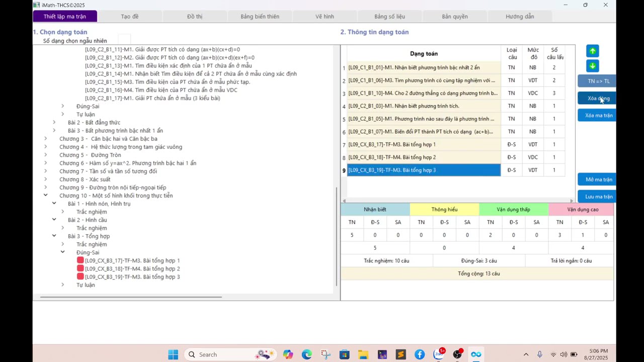644x362 pixels.
Task: Select red icon of Bài tổng hợp 3
Action: pos(80,277)
